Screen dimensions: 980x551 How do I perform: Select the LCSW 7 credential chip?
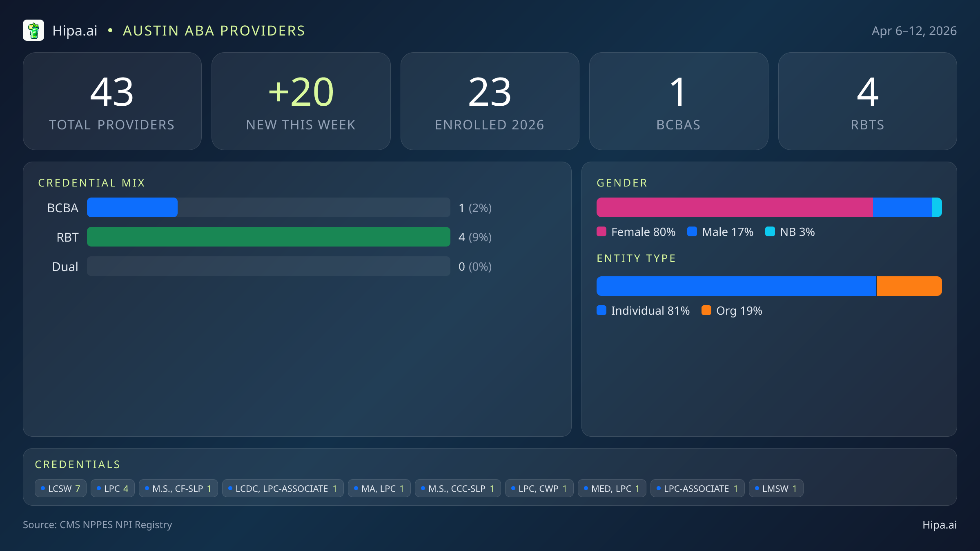click(60, 489)
